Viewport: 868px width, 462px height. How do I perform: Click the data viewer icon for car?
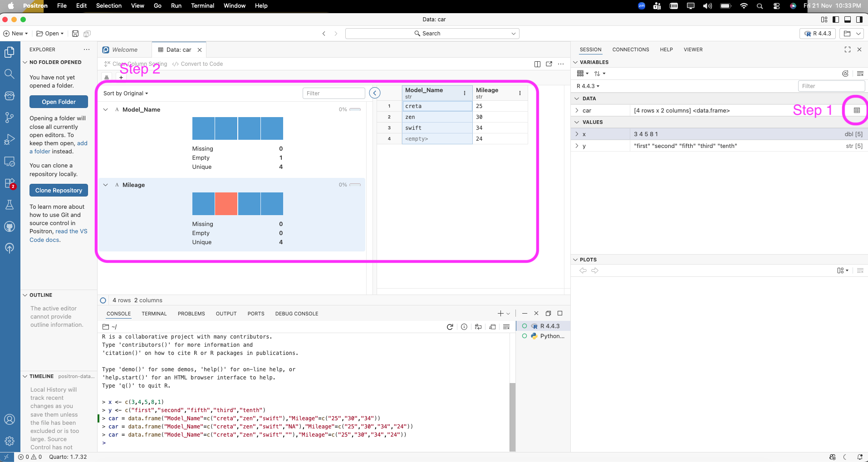pos(857,110)
